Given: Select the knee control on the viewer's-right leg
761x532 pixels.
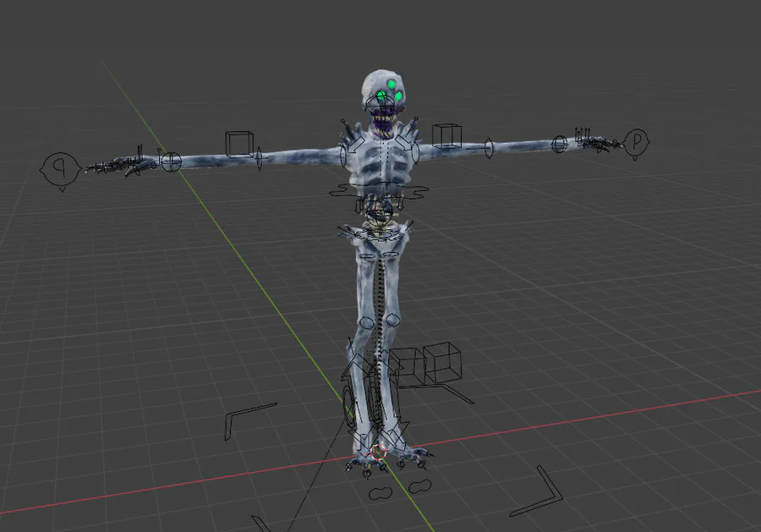Looking at the screenshot, I should pyautogui.click(x=392, y=320).
